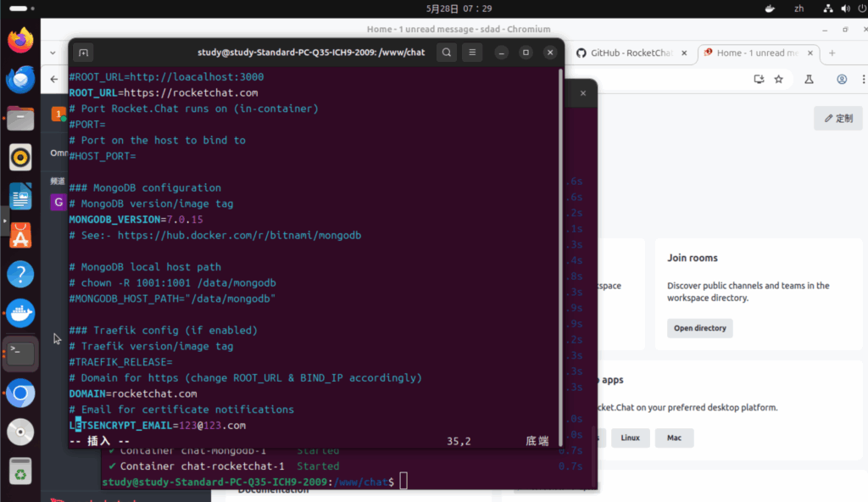Open a new tab in the terminal header
The height and width of the screenshot is (502, 868).
pyautogui.click(x=83, y=53)
